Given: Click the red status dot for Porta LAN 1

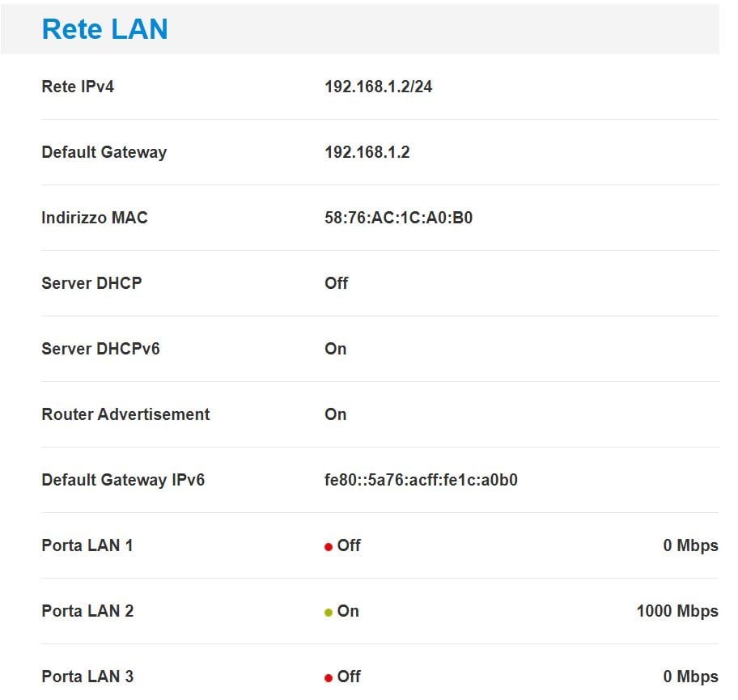Looking at the screenshot, I should (x=329, y=547).
